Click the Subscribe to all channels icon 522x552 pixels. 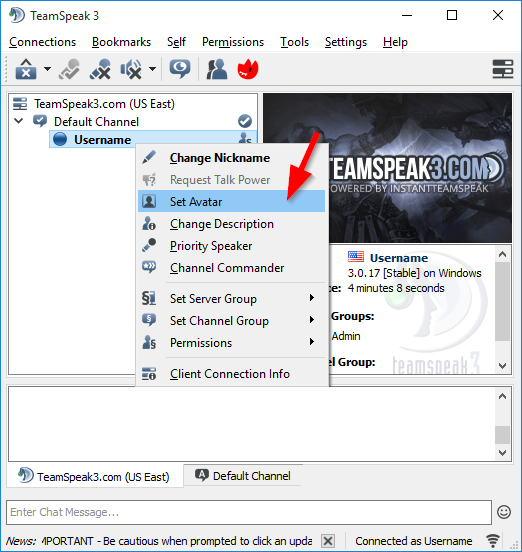pyautogui.click(x=69, y=69)
